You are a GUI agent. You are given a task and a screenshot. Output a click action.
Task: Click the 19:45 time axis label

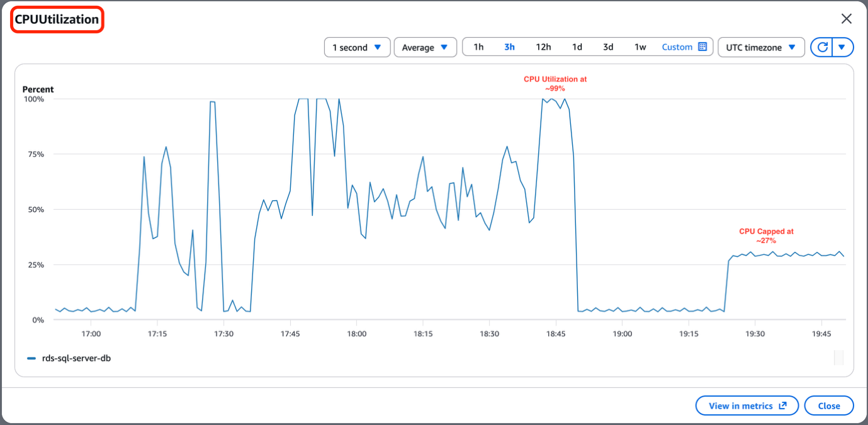[821, 334]
